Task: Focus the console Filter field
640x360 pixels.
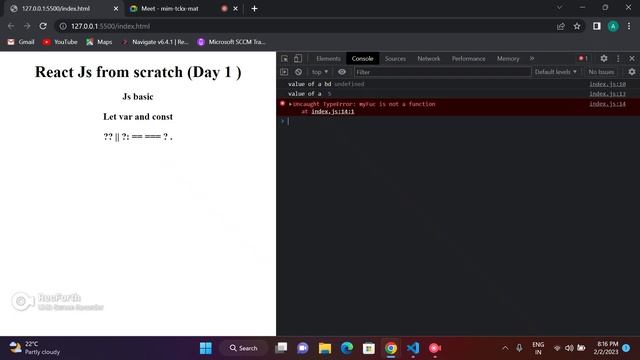Action: (442, 72)
